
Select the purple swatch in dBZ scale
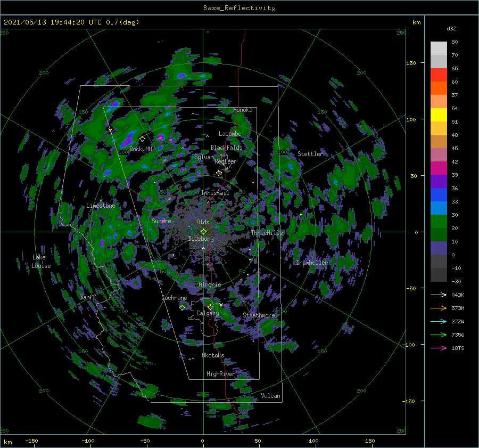439,181
